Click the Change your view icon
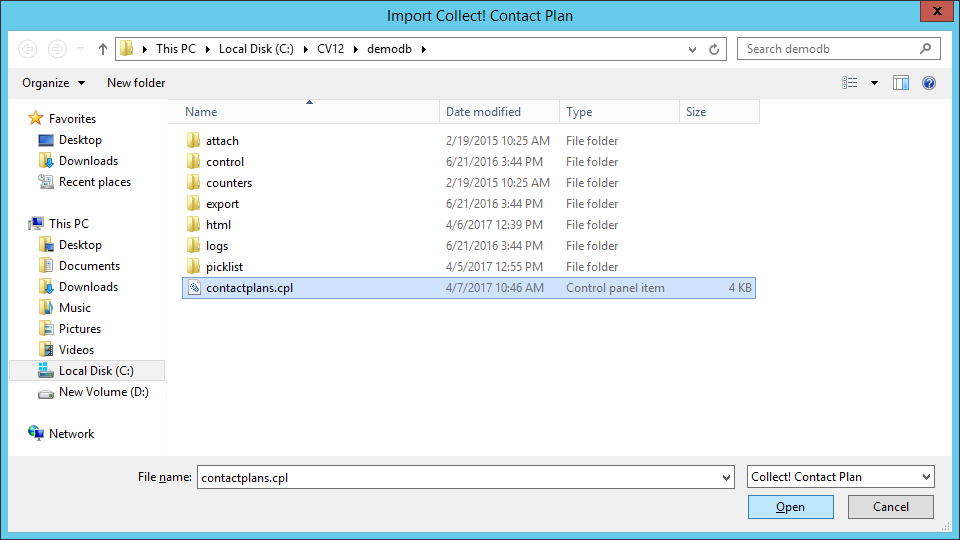The height and width of the screenshot is (540, 960). [x=850, y=83]
